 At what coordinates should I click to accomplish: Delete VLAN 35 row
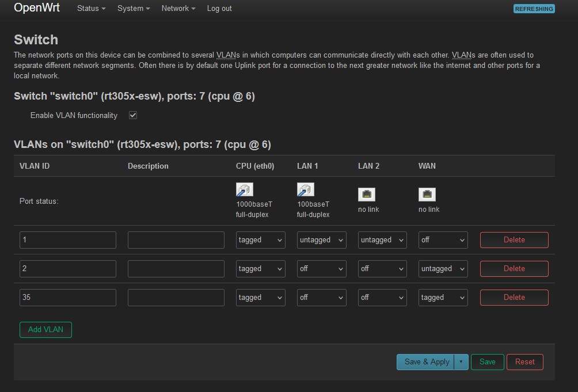(x=514, y=298)
